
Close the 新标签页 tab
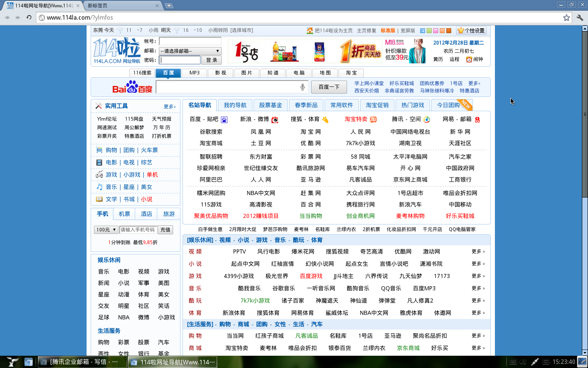tap(157, 6)
